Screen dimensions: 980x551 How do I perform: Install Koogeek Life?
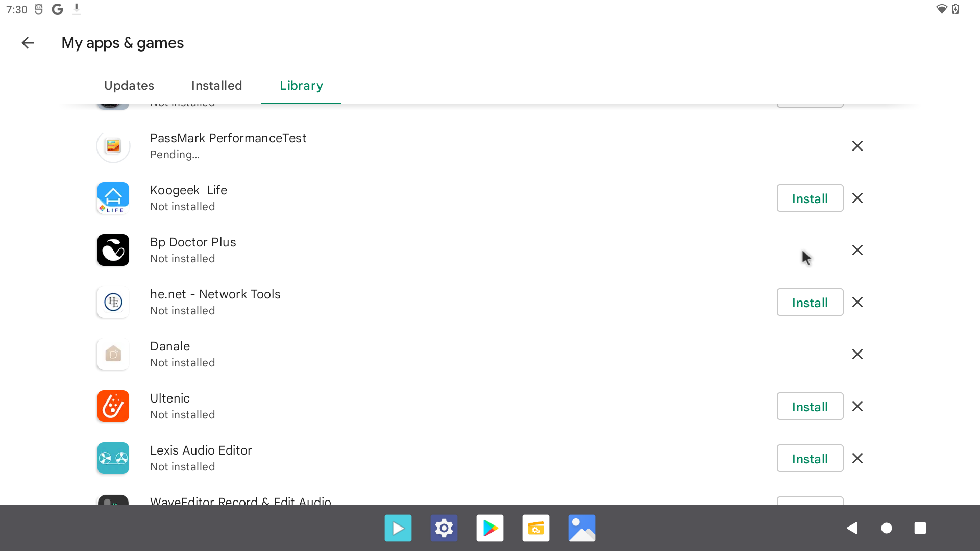tap(810, 198)
